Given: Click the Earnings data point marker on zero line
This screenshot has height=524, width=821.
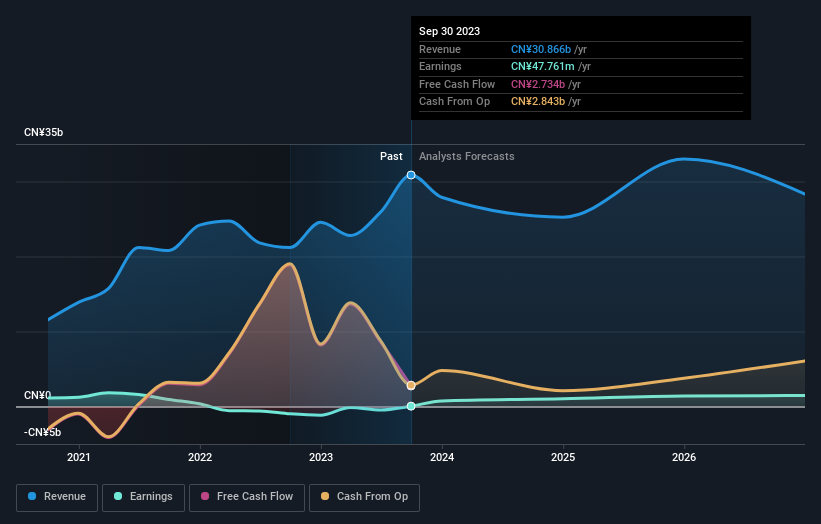Looking at the screenshot, I should tap(411, 406).
